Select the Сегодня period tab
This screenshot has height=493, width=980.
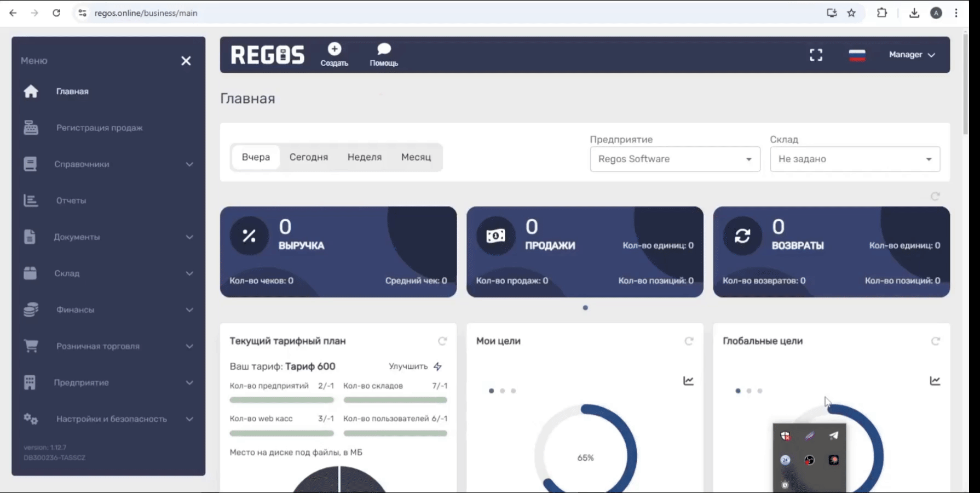pos(309,157)
